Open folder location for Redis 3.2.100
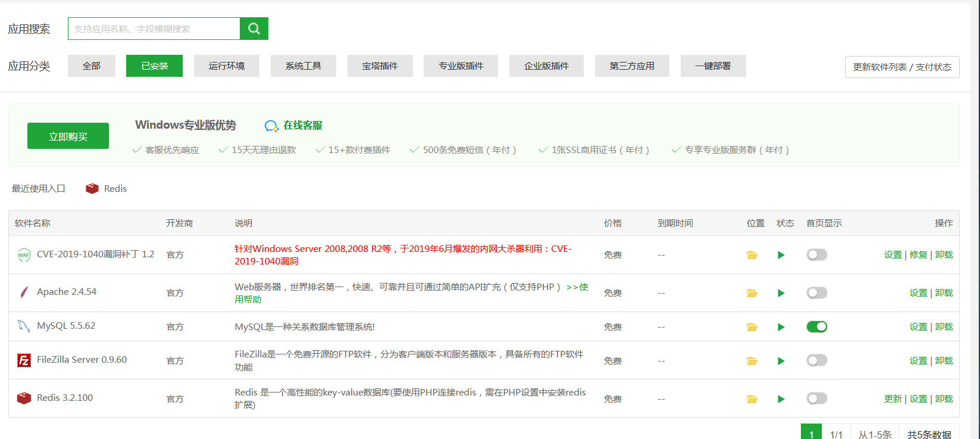This screenshot has height=439, width=980. 752,399
